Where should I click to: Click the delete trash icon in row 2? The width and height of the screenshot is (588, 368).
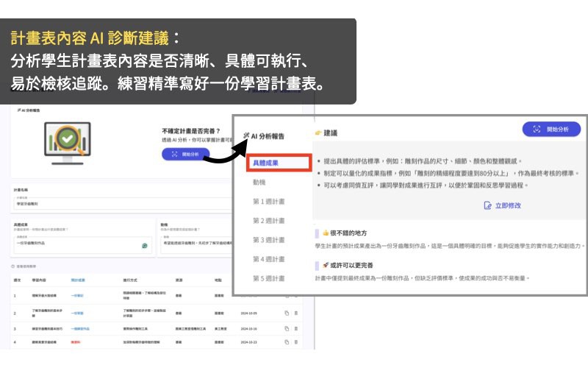pyautogui.click(x=296, y=313)
